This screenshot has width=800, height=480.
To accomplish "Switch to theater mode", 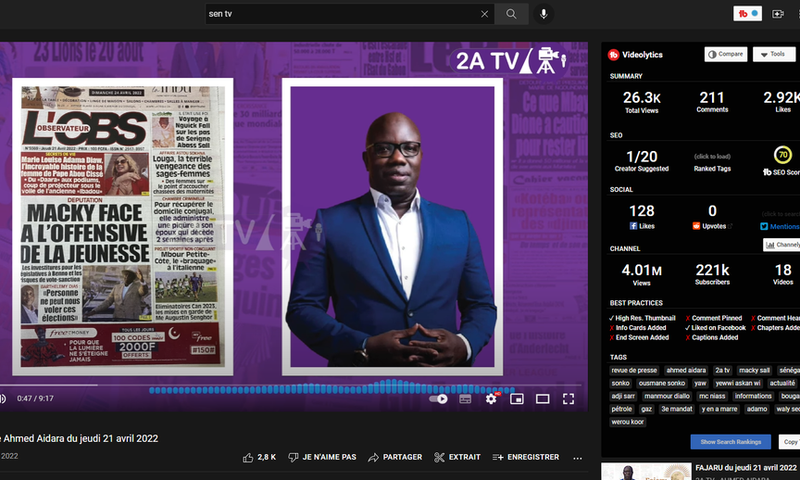I will tap(542, 399).
